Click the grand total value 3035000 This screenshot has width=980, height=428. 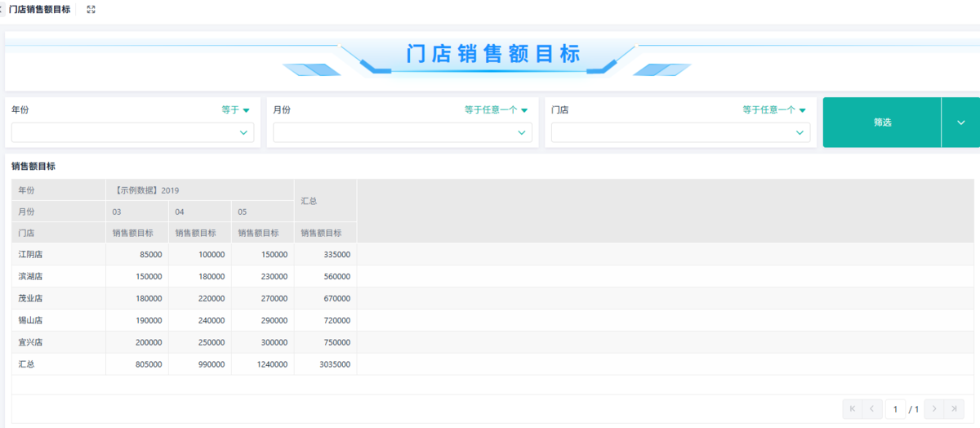click(335, 364)
